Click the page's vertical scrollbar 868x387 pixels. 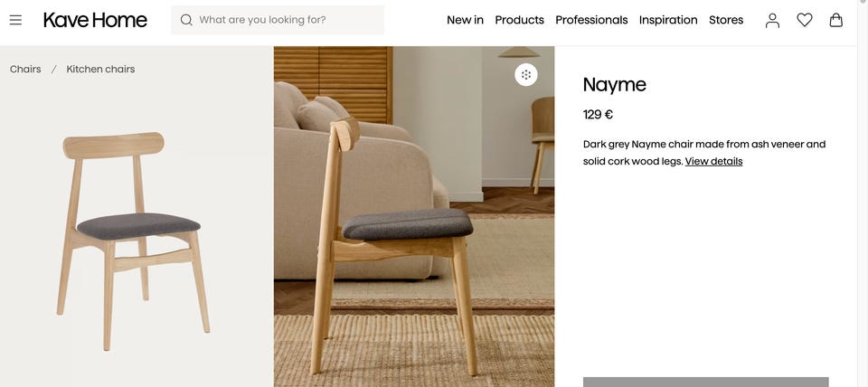863,193
